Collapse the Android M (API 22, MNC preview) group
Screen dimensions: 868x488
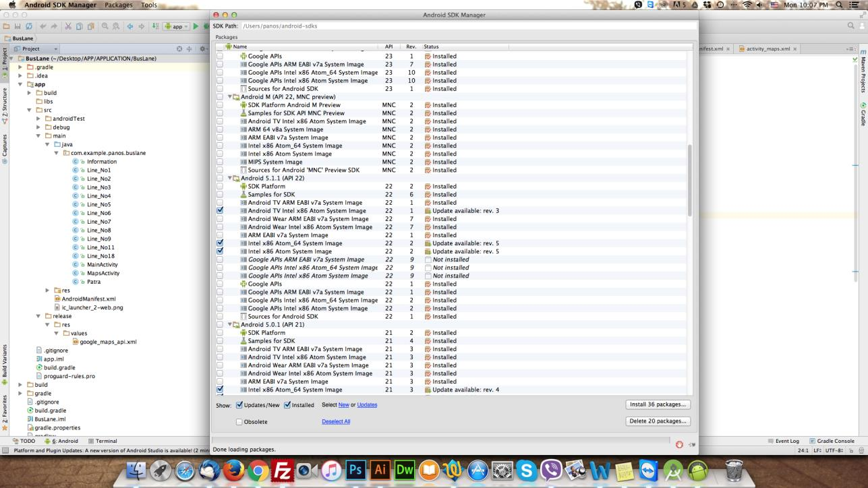(230, 97)
